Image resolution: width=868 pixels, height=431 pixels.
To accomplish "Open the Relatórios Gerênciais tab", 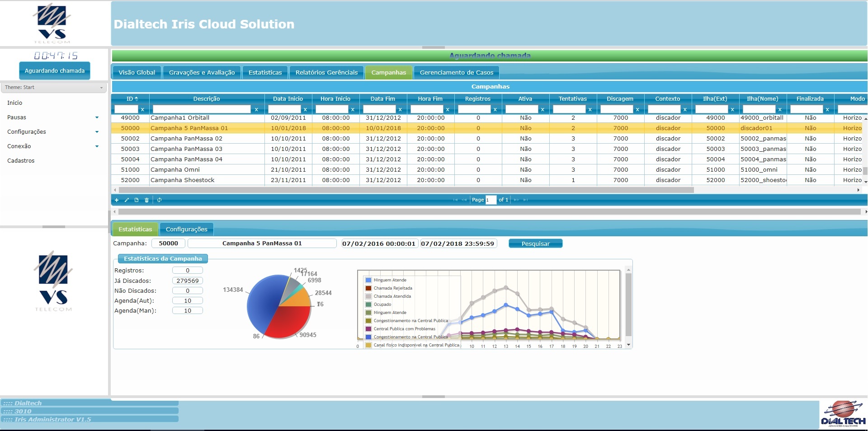I will coord(326,72).
